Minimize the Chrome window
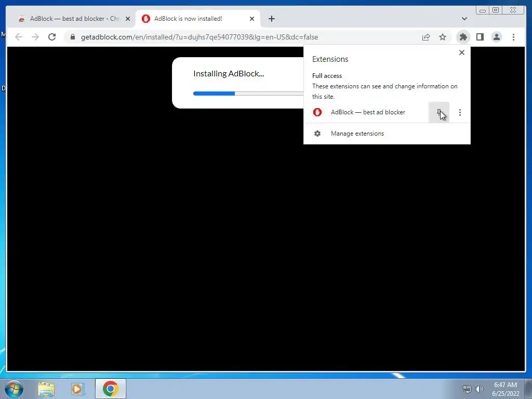The height and width of the screenshot is (399, 532). pyautogui.click(x=483, y=10)
